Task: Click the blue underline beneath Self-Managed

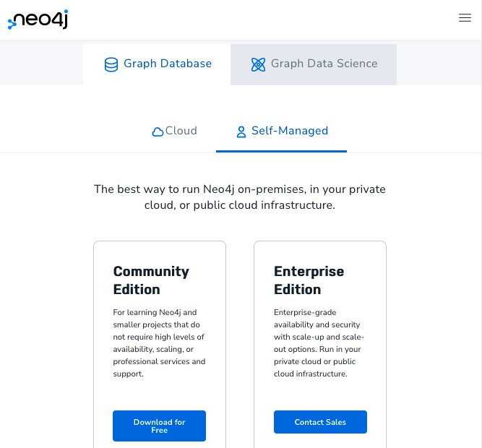Action: click(281, 151)
